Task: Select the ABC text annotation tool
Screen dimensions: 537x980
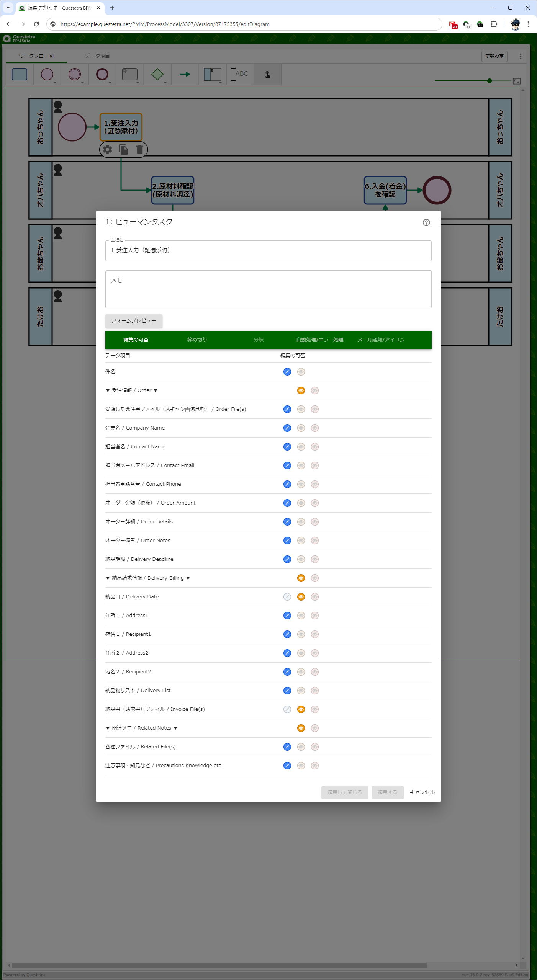Action: (240, 74)
